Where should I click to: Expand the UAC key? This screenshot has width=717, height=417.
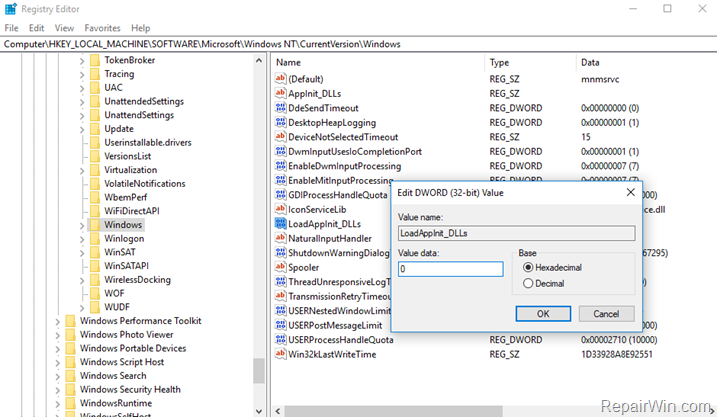click(x=82, y=88)
